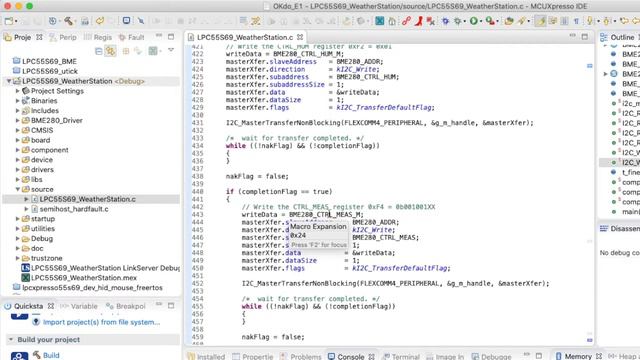Screen dimensions: 640x360
Task: Expand the trustzone folder
Action: tap(18, 258)
